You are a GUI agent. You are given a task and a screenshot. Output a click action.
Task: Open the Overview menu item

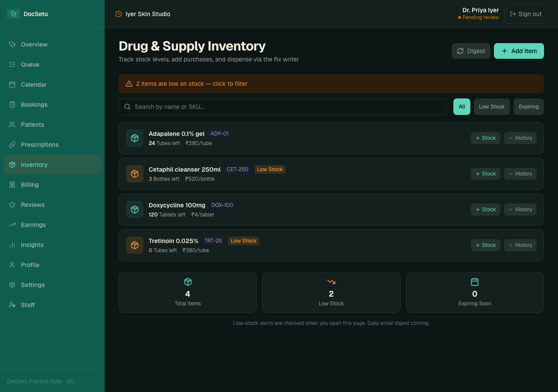52,44
